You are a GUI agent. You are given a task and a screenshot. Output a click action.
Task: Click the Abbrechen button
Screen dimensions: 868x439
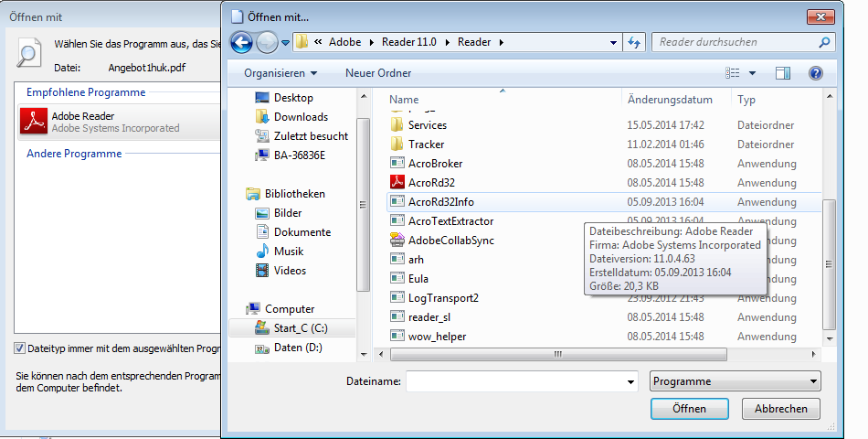pos(780,409)
